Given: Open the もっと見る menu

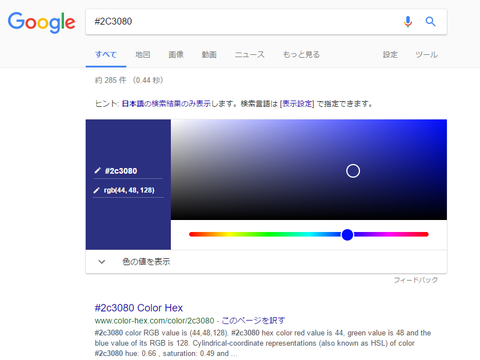Looking at the screenshot, I should pyautogui.click(x=301, y=54).
